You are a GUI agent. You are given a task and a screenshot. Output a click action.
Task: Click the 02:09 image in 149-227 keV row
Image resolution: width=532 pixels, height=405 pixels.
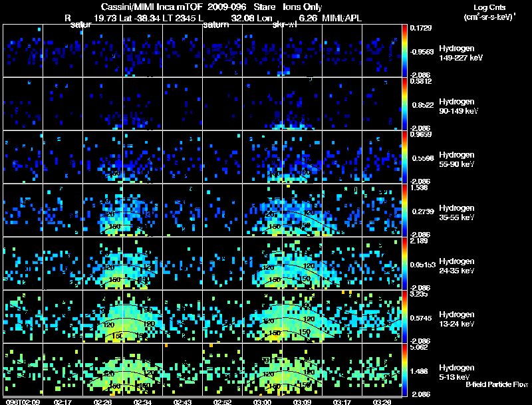pos(23,51)
